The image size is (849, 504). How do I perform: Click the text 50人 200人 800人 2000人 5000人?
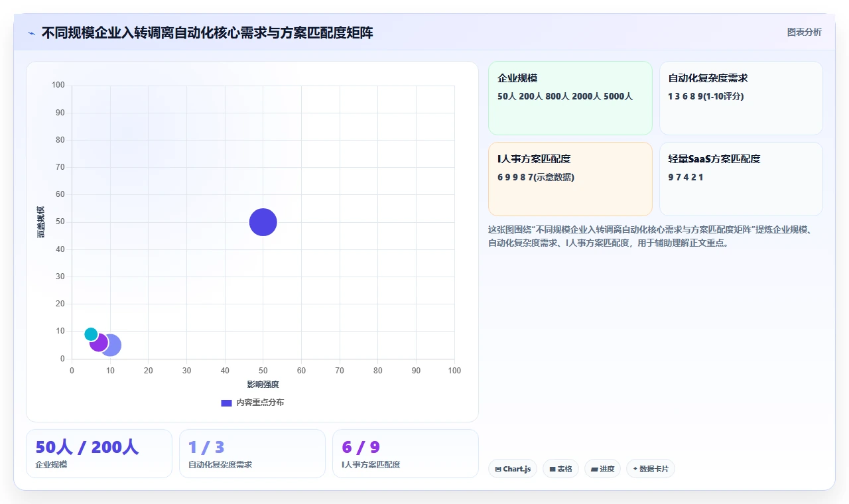(x=565, y=96)
